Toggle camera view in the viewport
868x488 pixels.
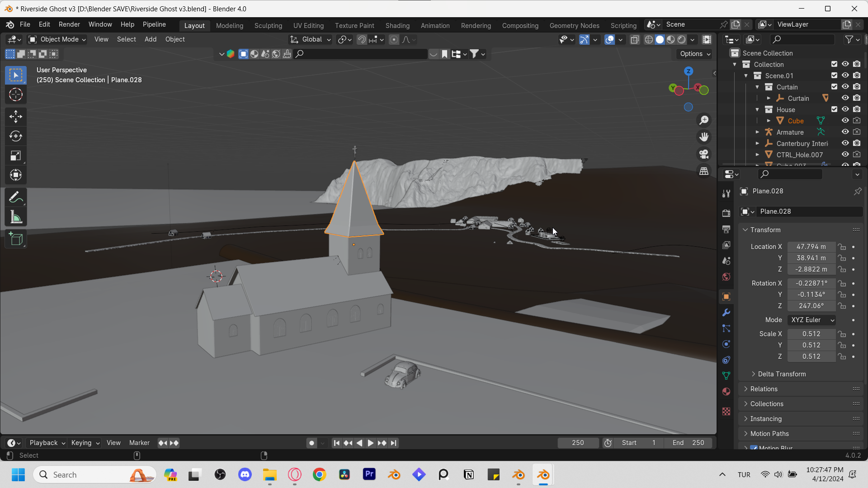tap(704, 154)
